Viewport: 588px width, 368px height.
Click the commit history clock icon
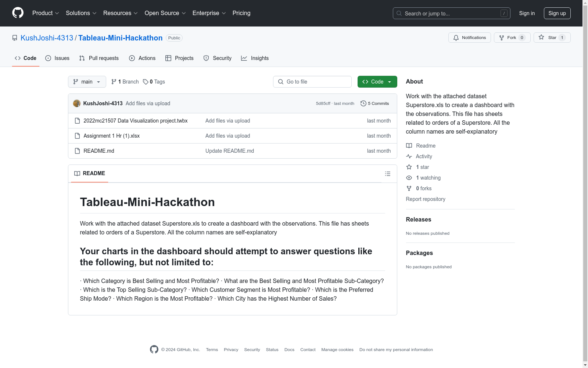tap(363, 103)
